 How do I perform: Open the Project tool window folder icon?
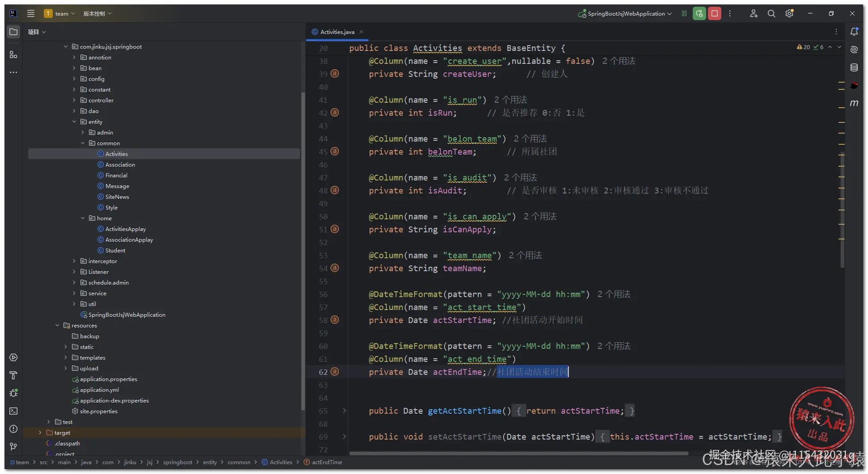13,32
